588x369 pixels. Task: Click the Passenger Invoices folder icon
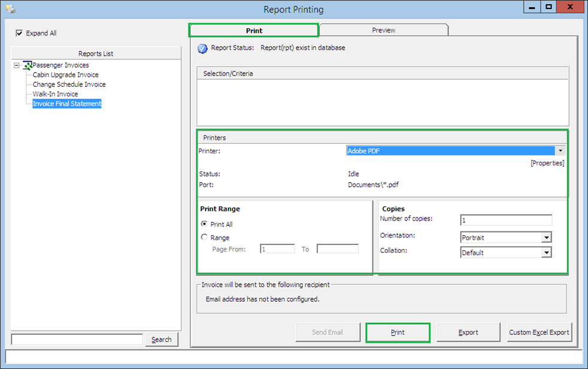28,65
